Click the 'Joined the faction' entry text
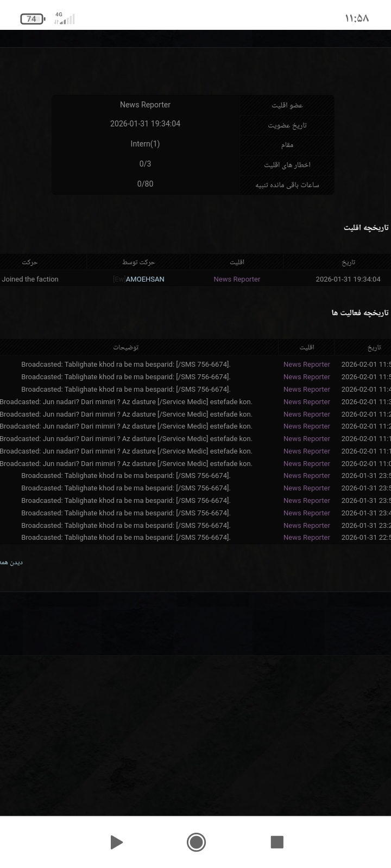391x868 pixels. [30, 279]
